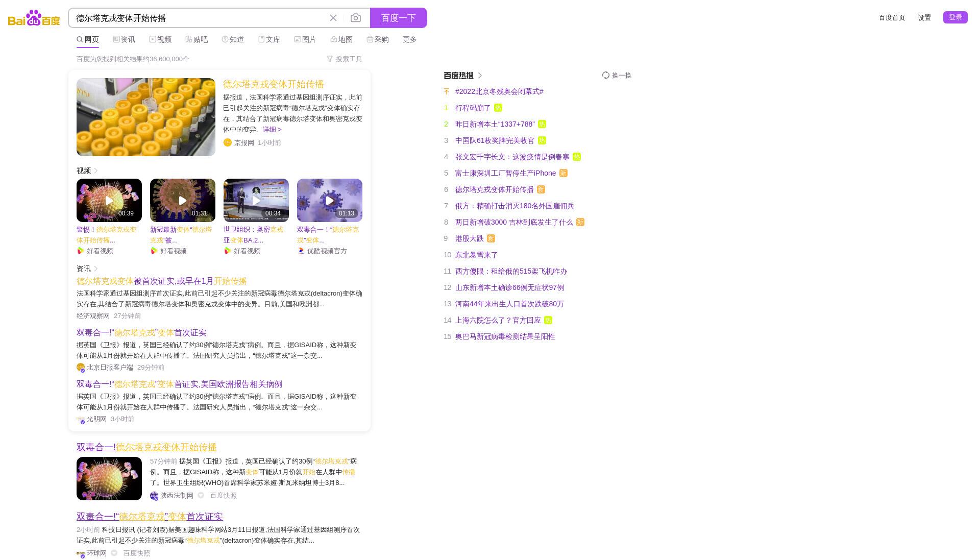980x560 pixels.
Task: Switch to the 采购 tab
Action: (x=378, y=39)
